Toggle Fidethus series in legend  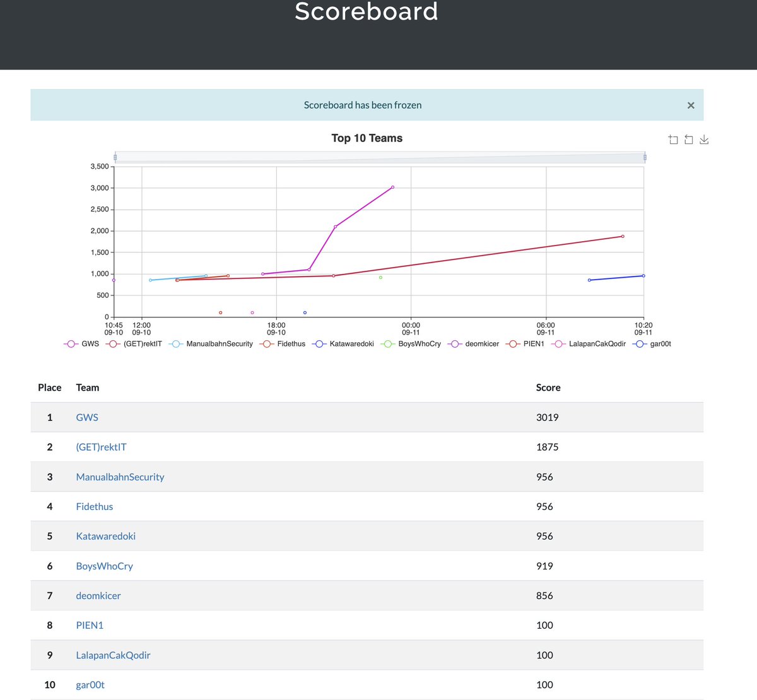point(283,344)
